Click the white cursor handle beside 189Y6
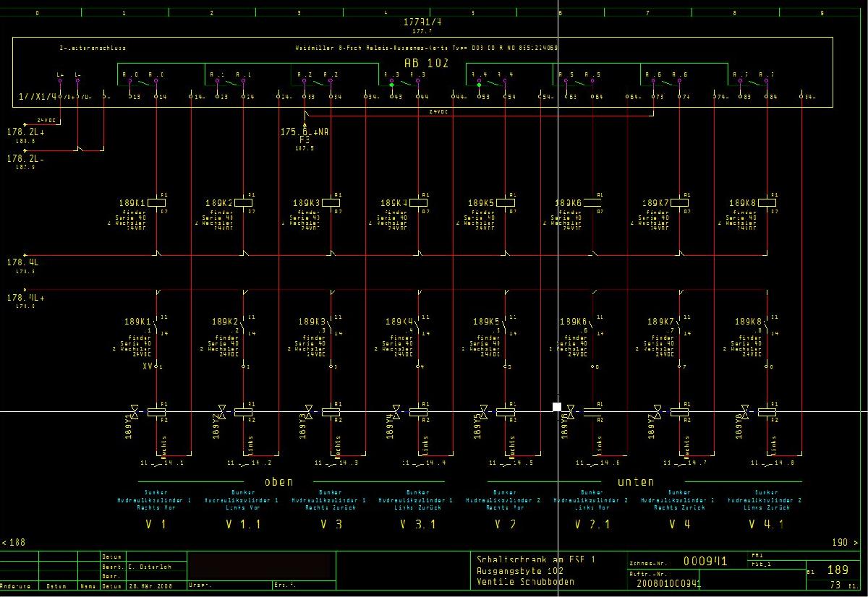The width and height of the screenshot is (868, 597). pos(557,407)
